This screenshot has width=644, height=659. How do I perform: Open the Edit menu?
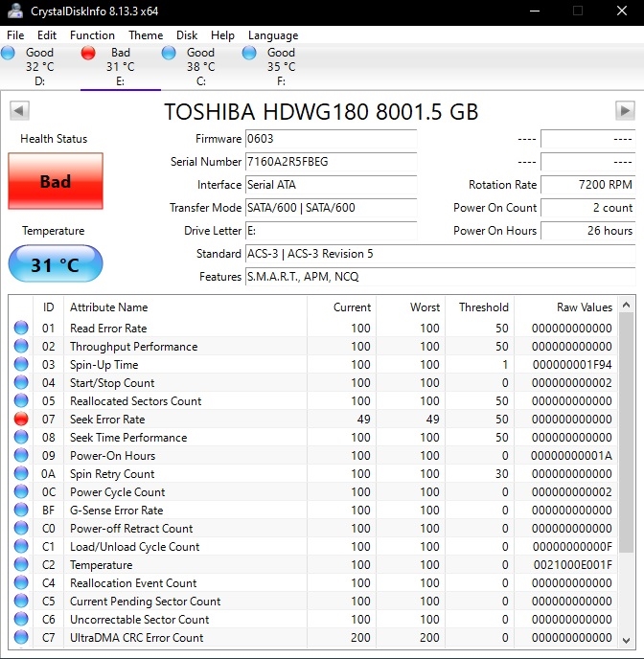47,35
